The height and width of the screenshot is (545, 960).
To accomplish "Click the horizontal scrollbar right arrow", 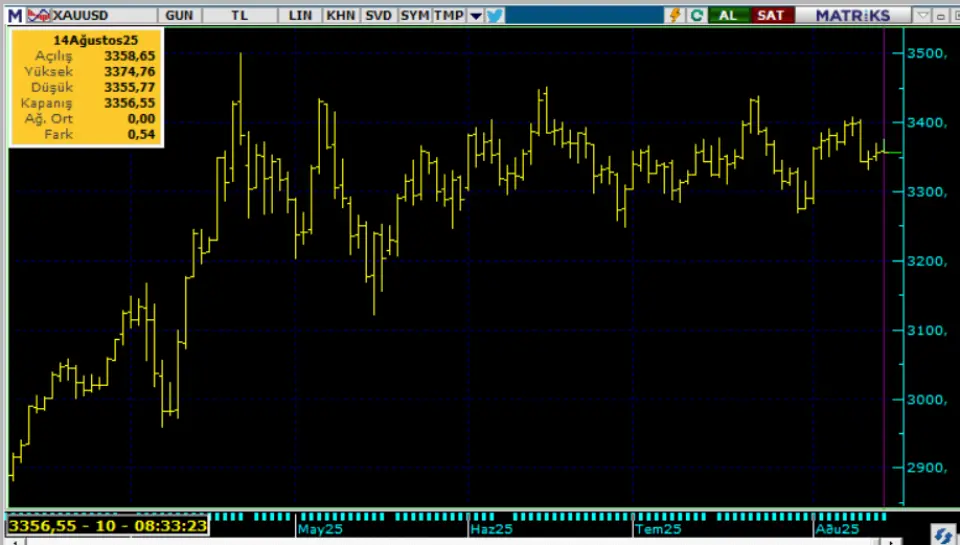I will [890, 541].
